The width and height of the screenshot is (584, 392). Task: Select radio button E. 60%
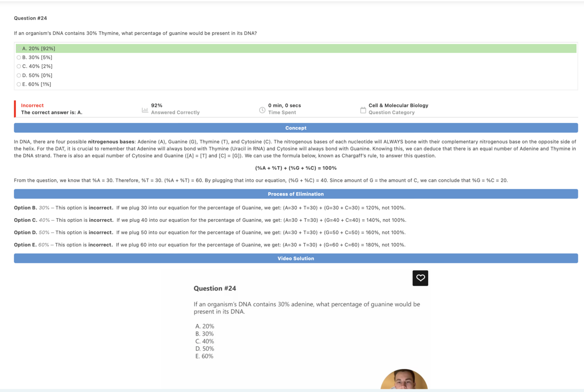[19, 84]
